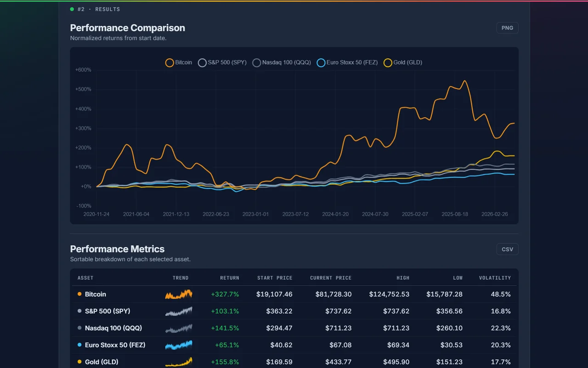Select the S&P 500 (SPY) table row name
The height and width of the screenshot is (368, 588).
click(107, 311)
